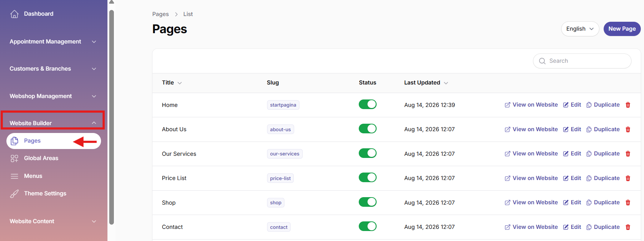Viewport: 644px width, 241px height.
Task: Click the Dashboard home icon
Action: point(14,14)
